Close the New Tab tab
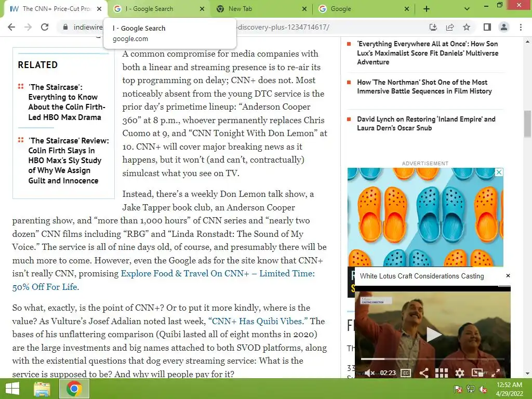This screenshot has height=399, width=532. [304, 9]
